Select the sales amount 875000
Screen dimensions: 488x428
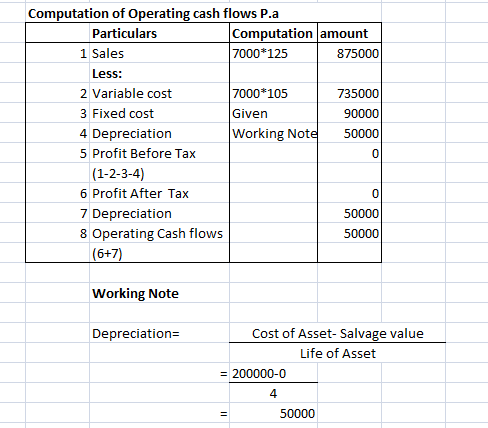click(x=358, y=53)
